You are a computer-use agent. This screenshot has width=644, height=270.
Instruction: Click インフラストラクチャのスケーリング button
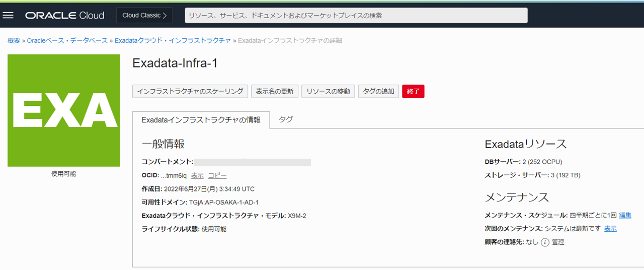pyautogui.click(x=190, y=91)
